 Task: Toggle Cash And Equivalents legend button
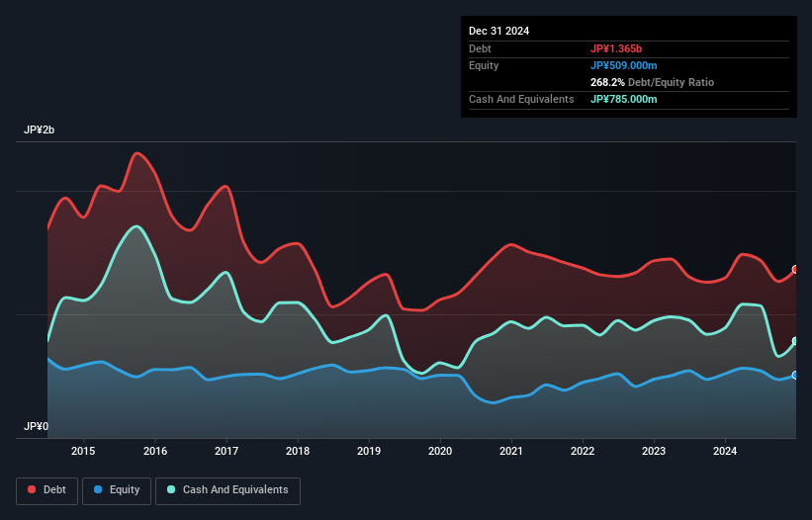point(227,490)
